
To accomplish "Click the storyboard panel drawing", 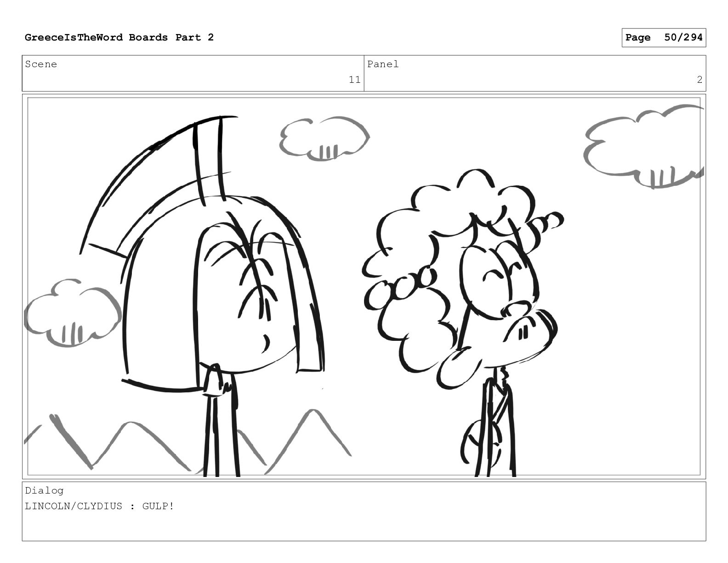I will 364,287.
